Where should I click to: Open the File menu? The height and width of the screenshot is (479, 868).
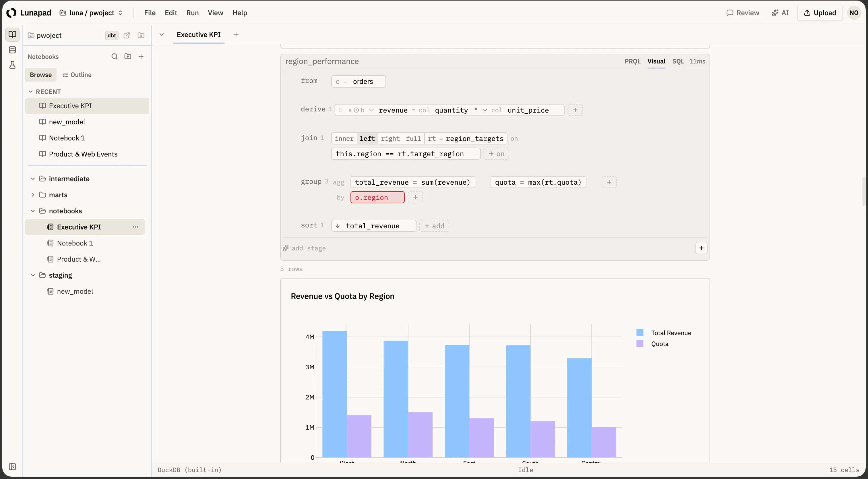tap(150, 13)
